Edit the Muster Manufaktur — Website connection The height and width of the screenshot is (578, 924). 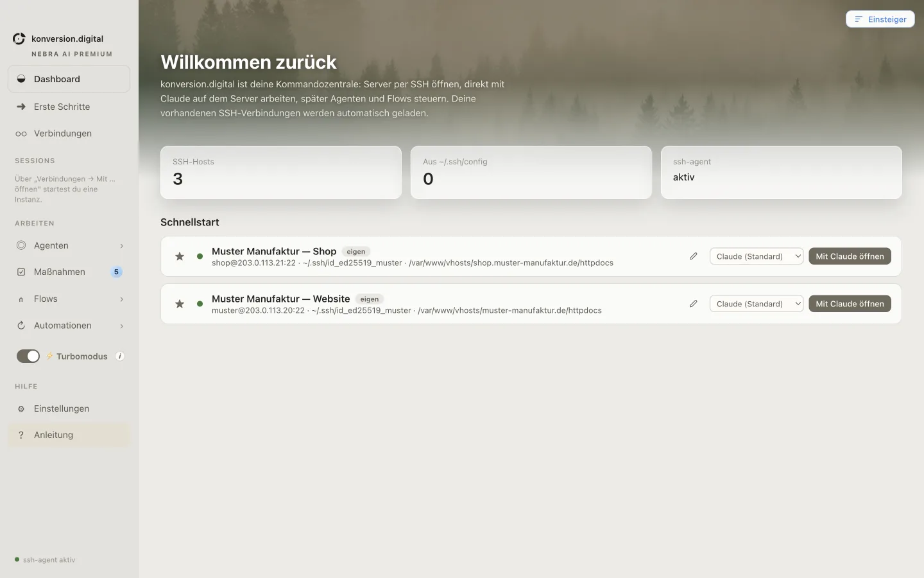tap(694, 304)
